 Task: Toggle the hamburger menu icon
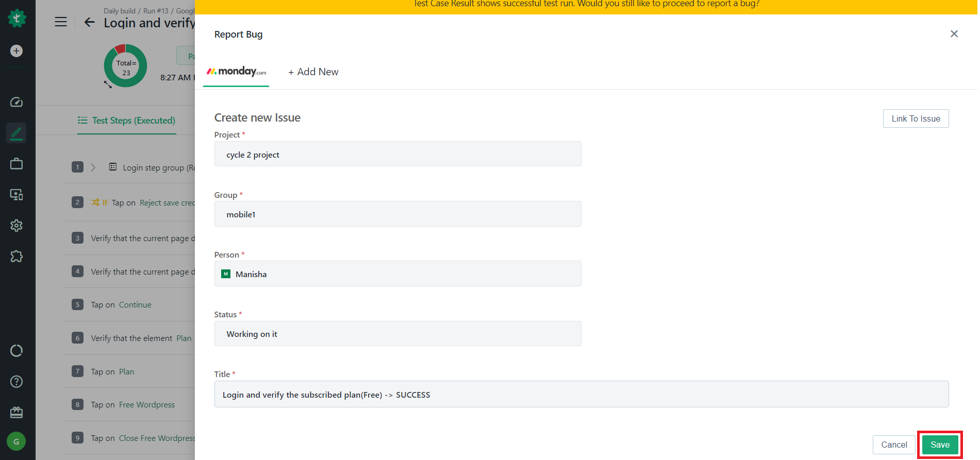(x=61, y=22)
